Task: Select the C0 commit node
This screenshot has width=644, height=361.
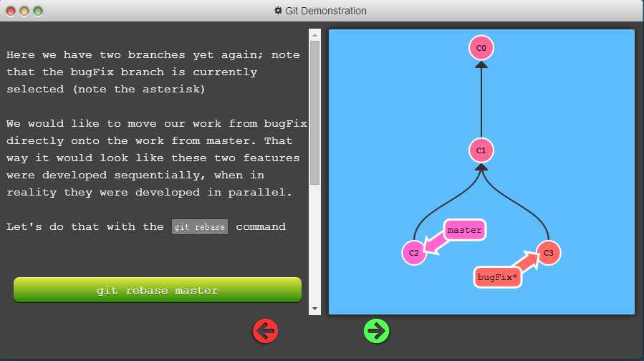Action: [x=481, y=48]
